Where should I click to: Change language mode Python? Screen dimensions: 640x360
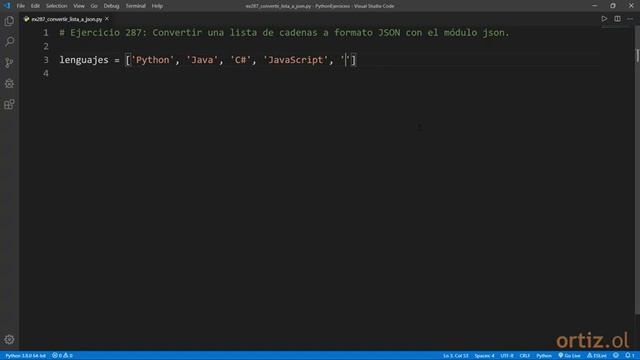[544, 356]
